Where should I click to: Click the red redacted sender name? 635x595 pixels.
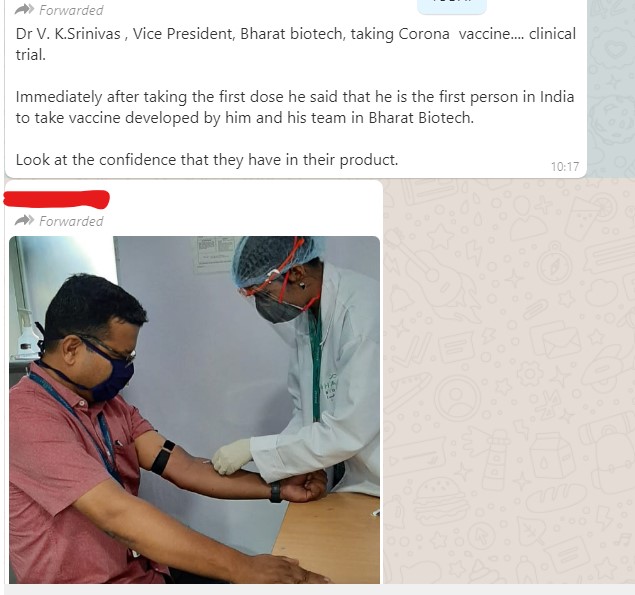pyautogui.click(x=56, y=199)
